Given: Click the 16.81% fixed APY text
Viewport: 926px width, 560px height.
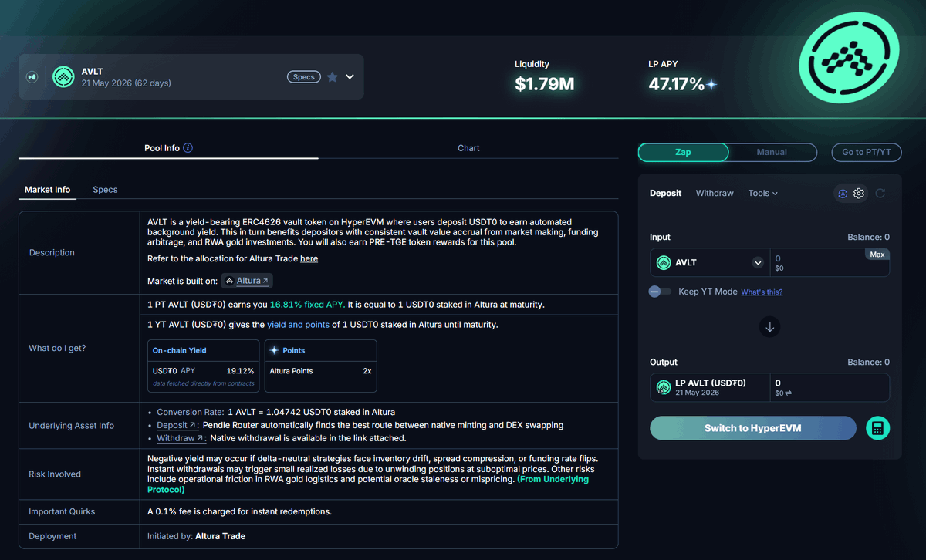Looking at the screenshot, I should coord(306,305).
